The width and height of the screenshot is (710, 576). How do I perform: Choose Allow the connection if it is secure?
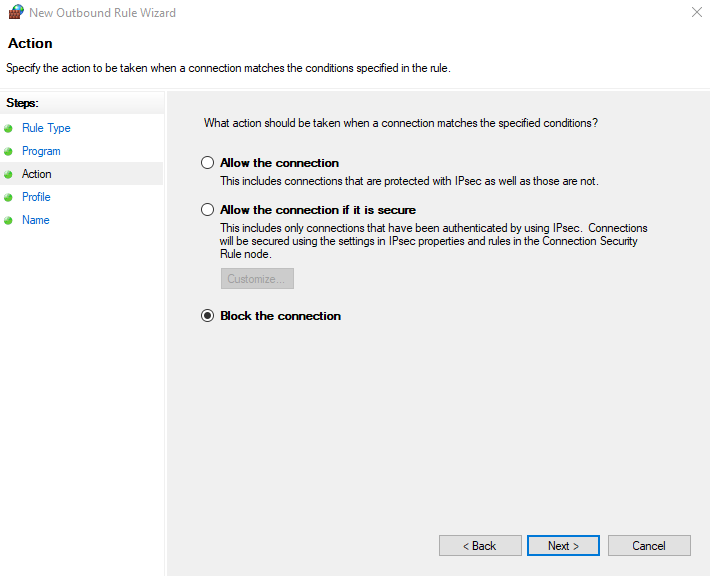(208, 210)
